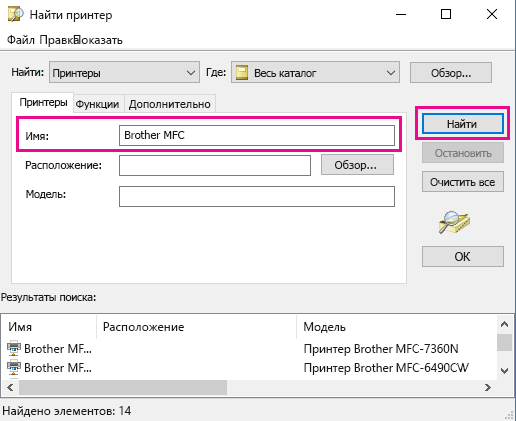Click the catalog book icon in Где field
Viewport: 516px width, 421px height.
(242, 72)
